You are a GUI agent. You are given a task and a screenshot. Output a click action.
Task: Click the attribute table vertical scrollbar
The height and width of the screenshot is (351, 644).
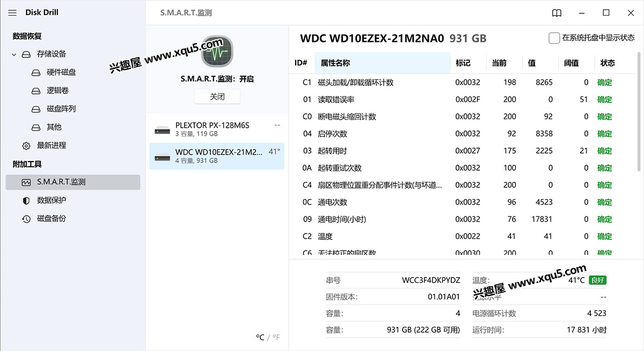[x=639, y=112]
